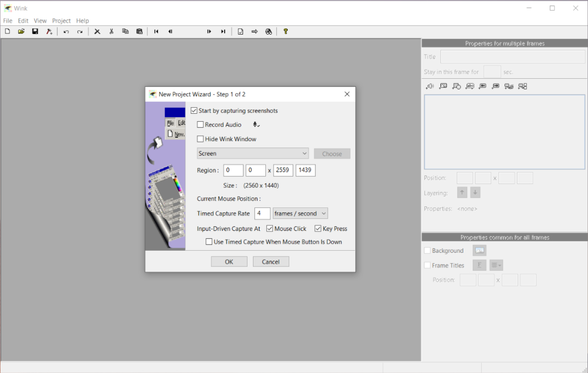Image resolution: width=588 pixels, height=373 pixels.
Task: Click the add image icon in properties
Action: (x=443, y=86)
